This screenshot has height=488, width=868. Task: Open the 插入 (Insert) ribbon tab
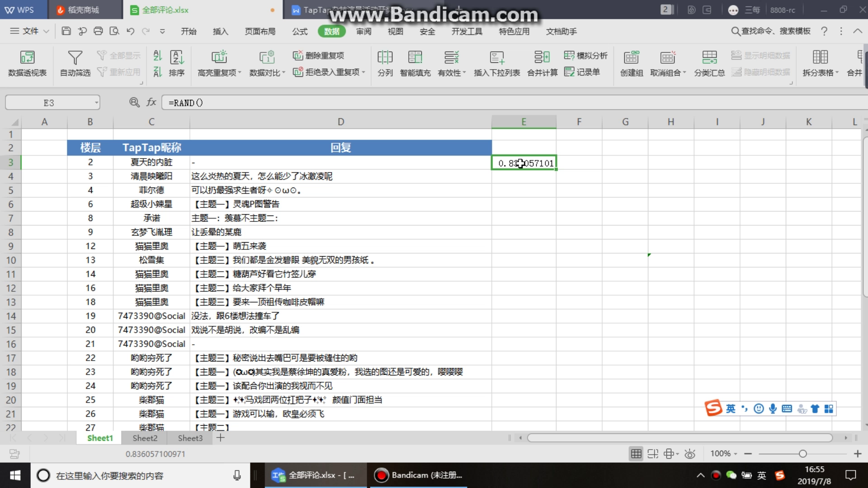pos(220,31)
